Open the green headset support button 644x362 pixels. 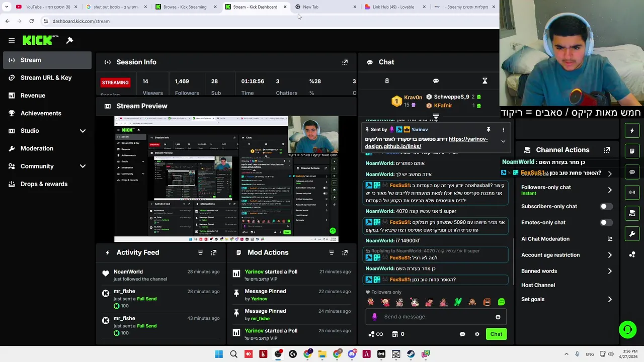click(627, 330)
